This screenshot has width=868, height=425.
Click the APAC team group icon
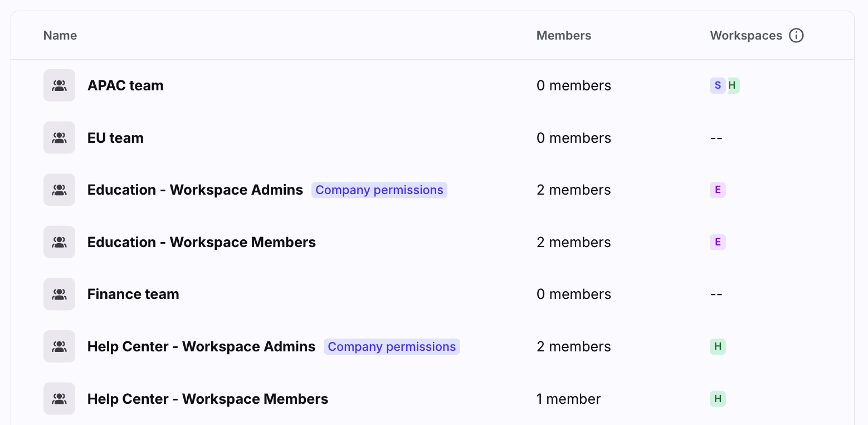(59, 85)
